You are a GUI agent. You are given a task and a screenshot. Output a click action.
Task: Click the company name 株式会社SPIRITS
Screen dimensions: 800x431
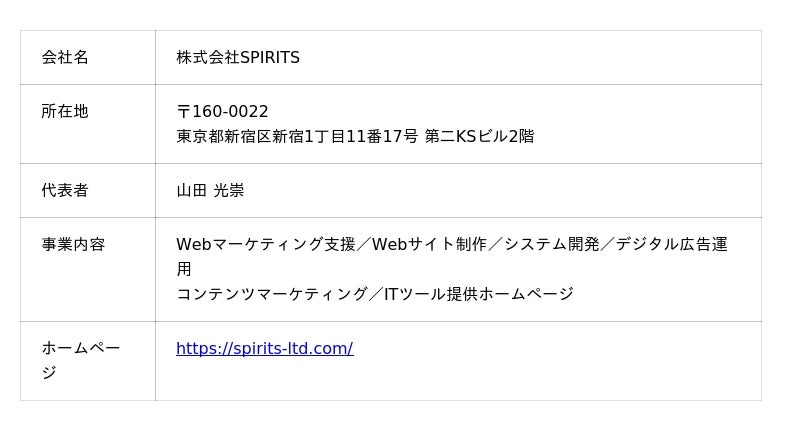point(238,58)
